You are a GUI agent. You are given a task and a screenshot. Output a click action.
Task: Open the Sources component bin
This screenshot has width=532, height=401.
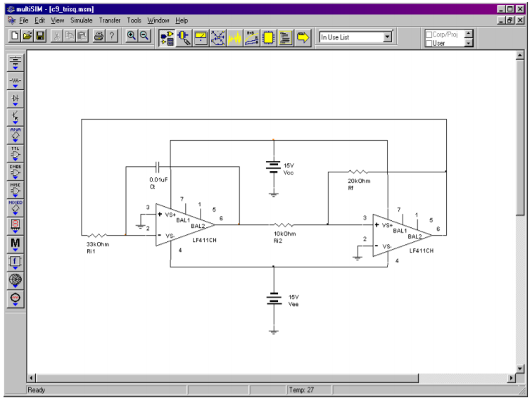[x=15, y=62]
